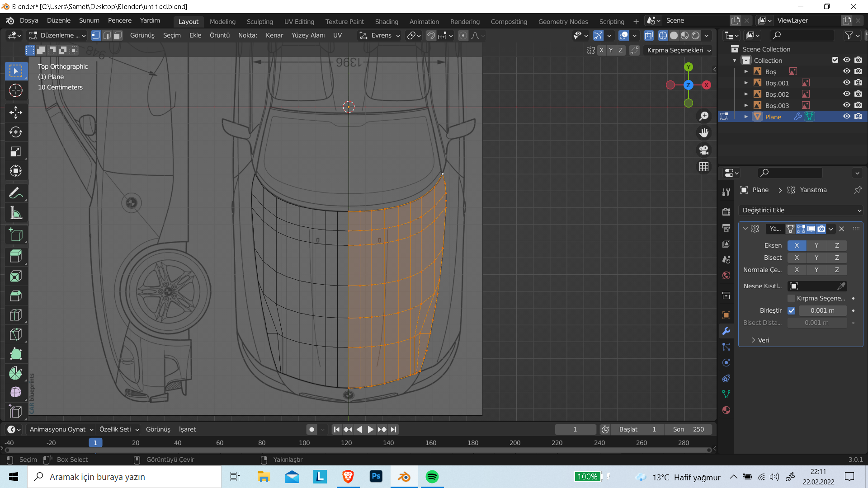868x488 pixels.
Task: Open the Değiştirici Ekle dropdown
Action: [x=801, y=210]
